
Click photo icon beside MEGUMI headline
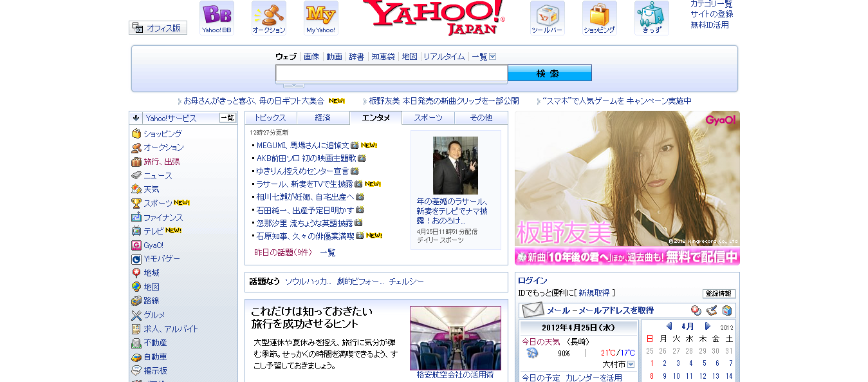[x=355, y=146]
